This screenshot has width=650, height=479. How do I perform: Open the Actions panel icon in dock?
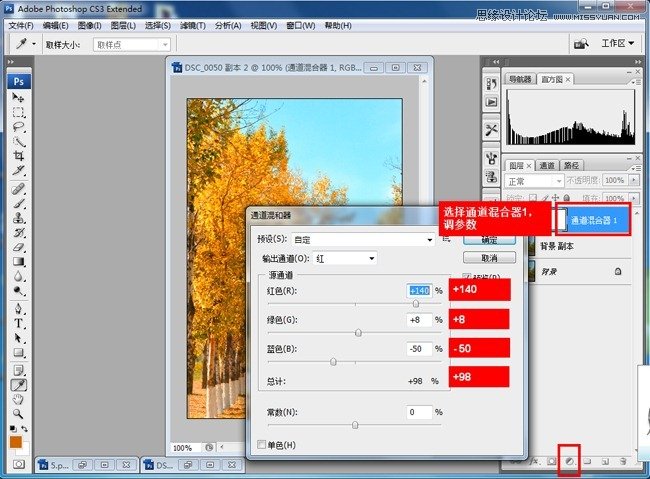point(492,102)
